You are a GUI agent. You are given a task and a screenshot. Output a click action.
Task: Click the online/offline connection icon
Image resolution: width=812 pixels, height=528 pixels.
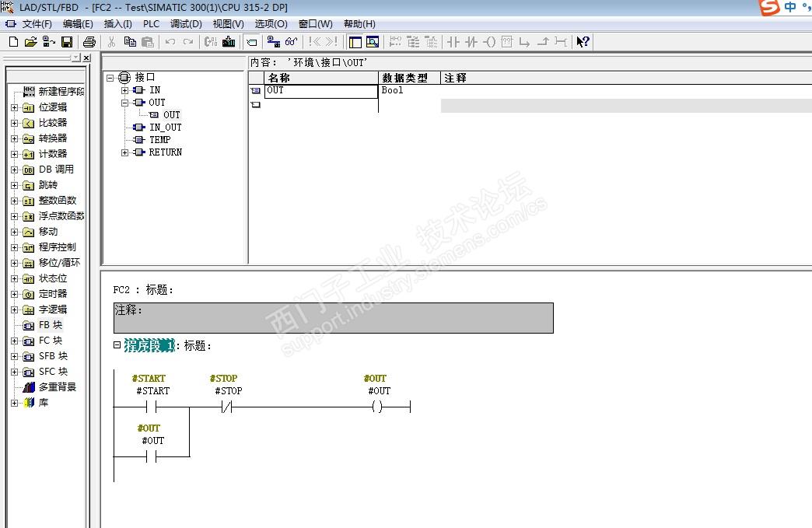pos(274,42)
